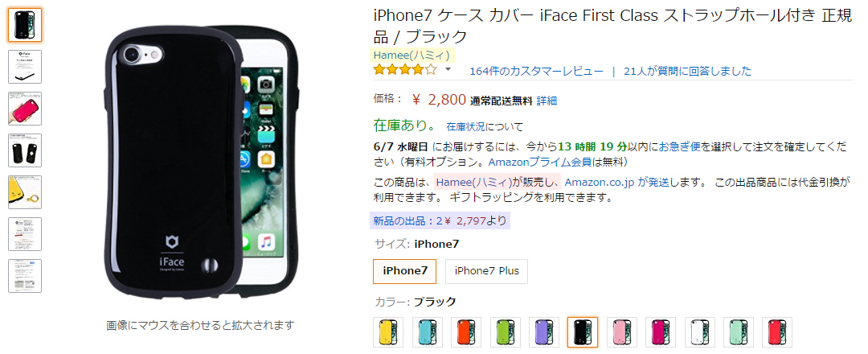Select the yellow color swatch

click(388, 332)
